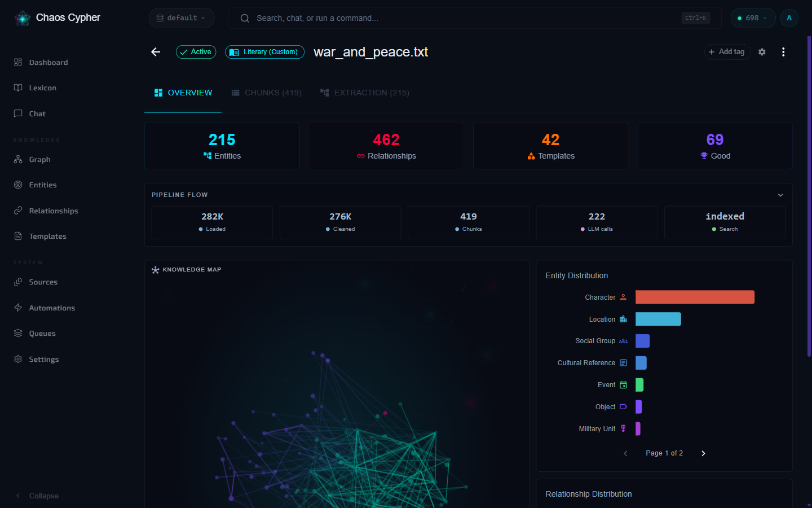
Task: Open the Chat bubble icon
Action: point(18,113)
